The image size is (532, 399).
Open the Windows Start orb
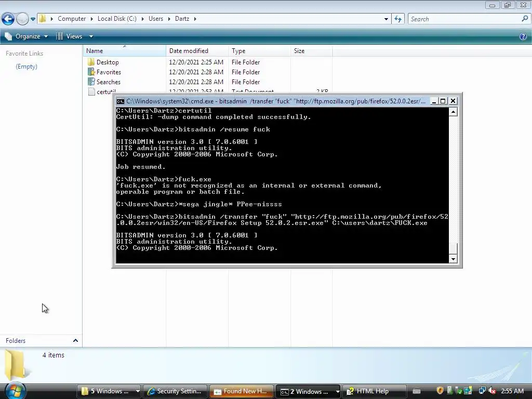click(15, 391)
